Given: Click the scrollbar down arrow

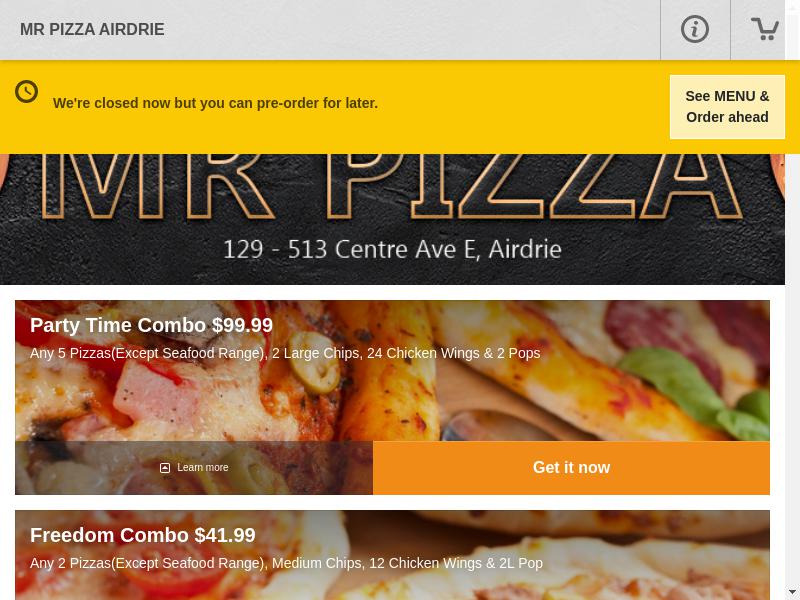Looking at the screenshot, I should pos(792,594).
